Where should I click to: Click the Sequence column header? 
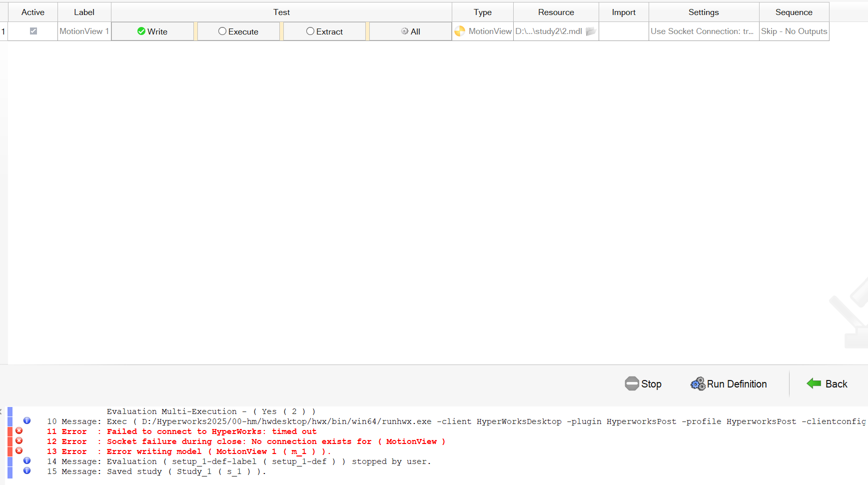tap(794, 12)
